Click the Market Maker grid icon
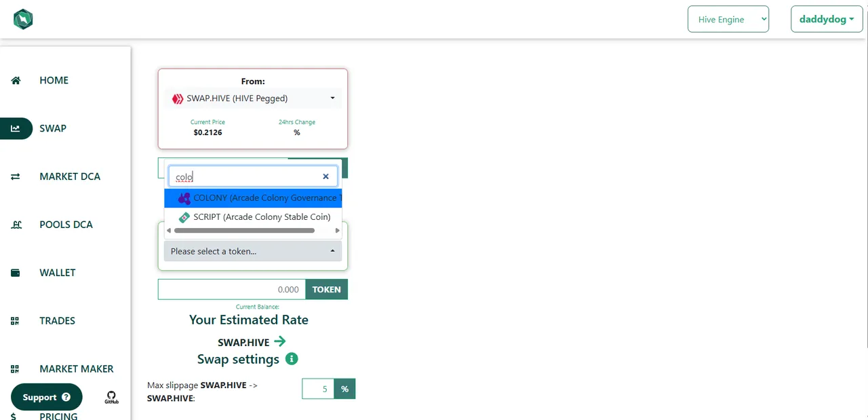 coord(15,369)
